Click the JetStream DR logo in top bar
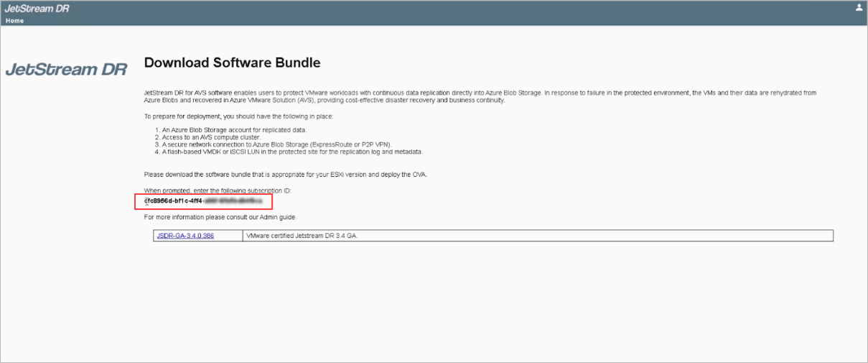 [37, 8]
